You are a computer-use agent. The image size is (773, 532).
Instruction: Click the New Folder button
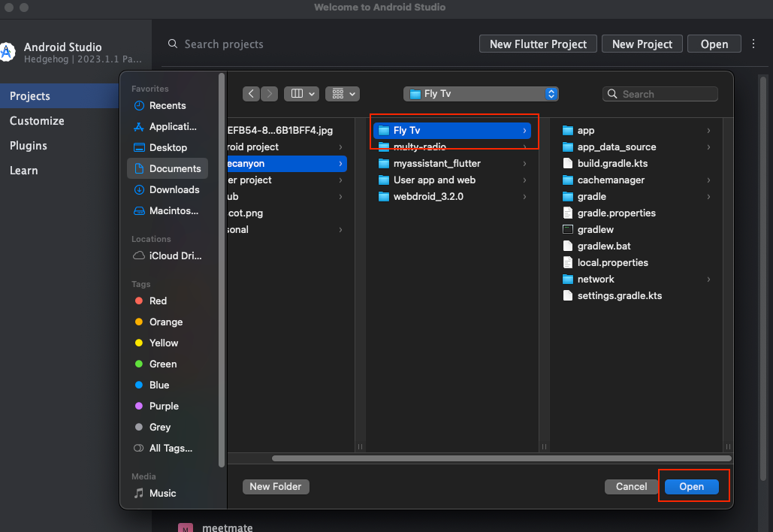pos(276,487)
